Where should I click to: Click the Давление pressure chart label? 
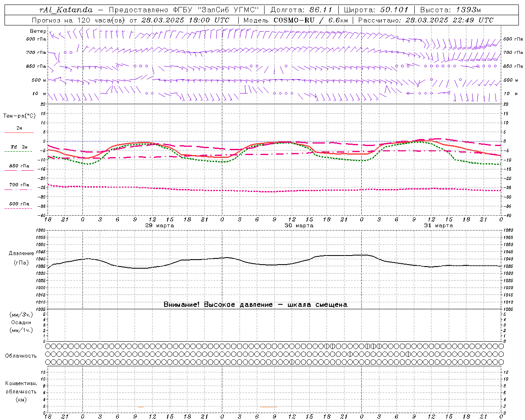tap(21, 253)
